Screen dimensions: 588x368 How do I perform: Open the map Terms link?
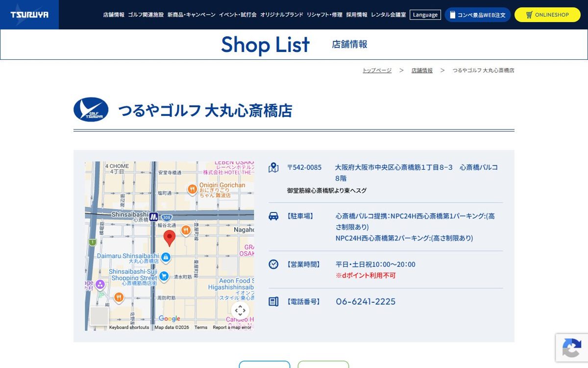click(x=201, y=327)
